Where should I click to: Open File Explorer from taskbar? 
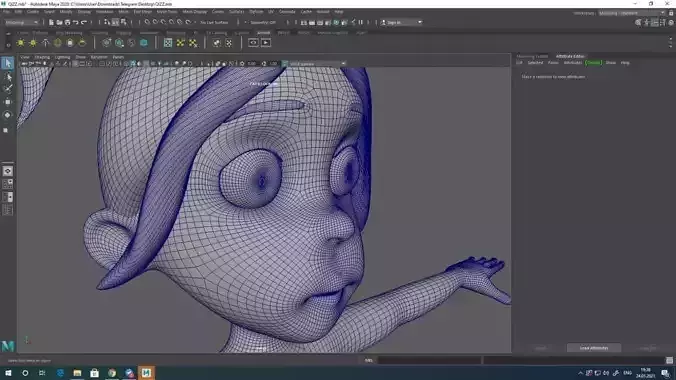pyautogui.click(x=77, y=373)
